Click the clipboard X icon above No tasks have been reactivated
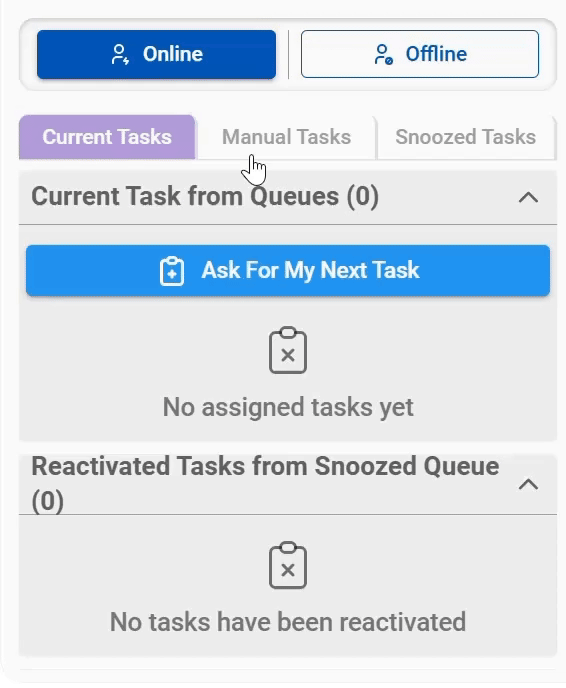566x688 pixels. point(288,565)
